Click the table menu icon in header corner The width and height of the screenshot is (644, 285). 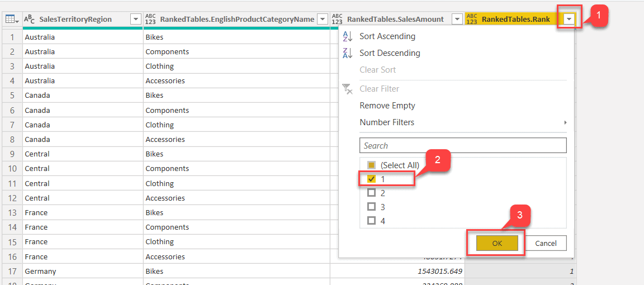tap(11, 20)
